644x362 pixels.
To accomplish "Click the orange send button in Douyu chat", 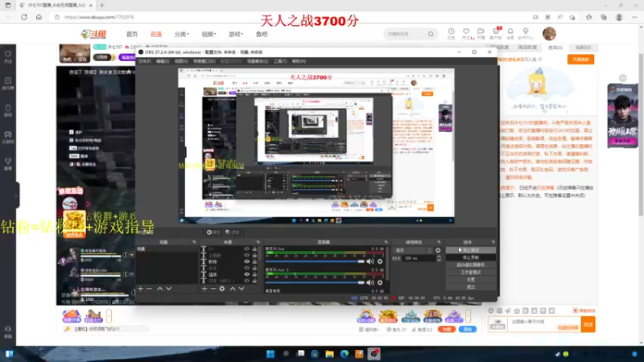I will pyautogui.click(x=588, y=324).
